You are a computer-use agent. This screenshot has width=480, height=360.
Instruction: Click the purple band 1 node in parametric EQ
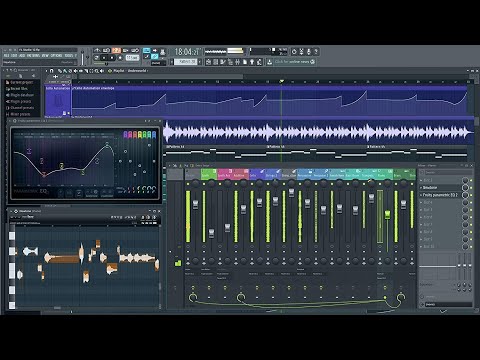29,151
